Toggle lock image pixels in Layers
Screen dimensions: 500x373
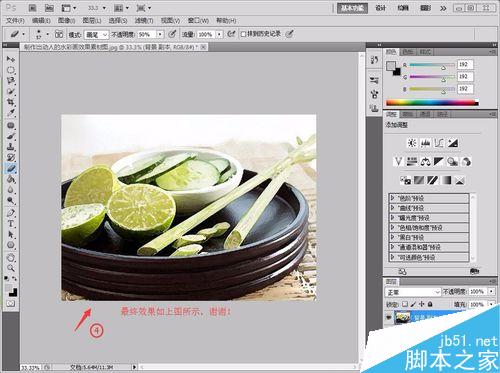click(413, 304)
